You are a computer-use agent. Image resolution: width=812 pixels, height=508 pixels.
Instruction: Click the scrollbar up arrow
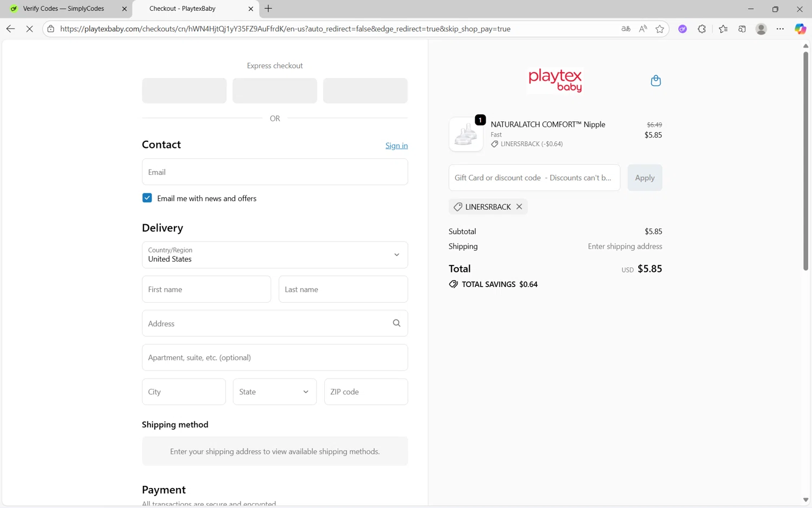806,46
